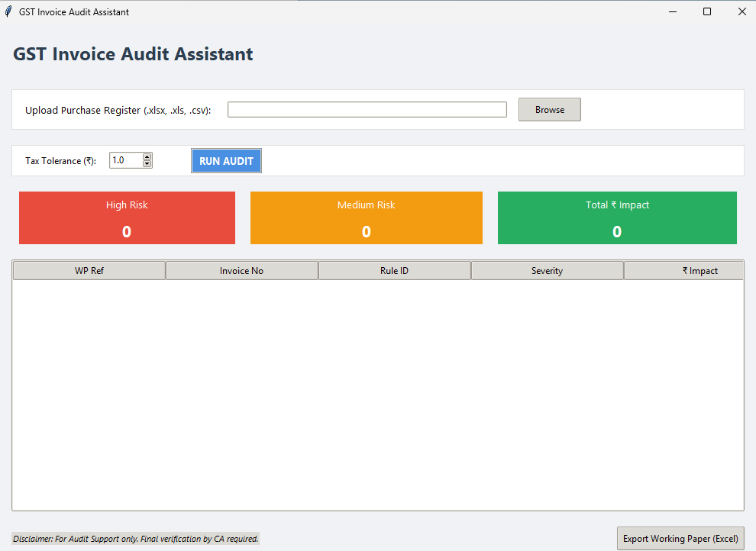
Task: Click the ₹ Impact column header
Action: pyautogui.click(x=683, y=271)
